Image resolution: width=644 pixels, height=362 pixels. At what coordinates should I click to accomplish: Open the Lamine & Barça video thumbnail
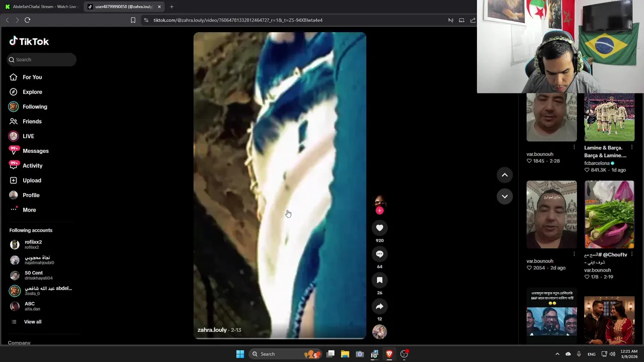point(609,117)
